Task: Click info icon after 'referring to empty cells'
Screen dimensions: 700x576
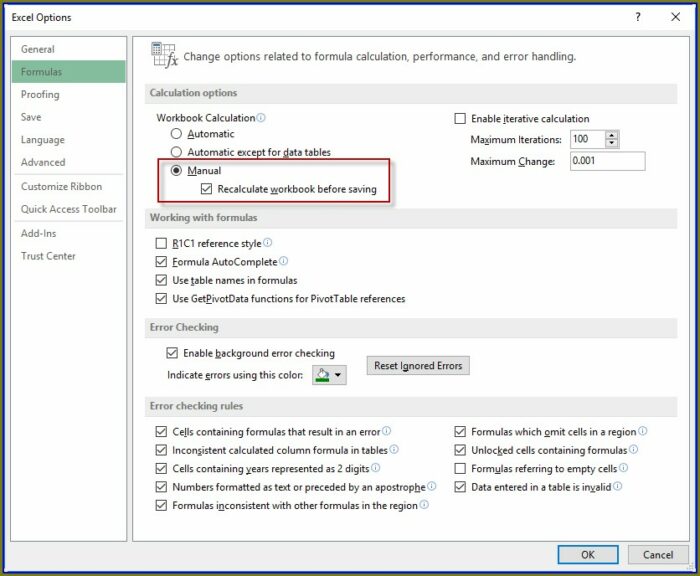Action: 624,467
